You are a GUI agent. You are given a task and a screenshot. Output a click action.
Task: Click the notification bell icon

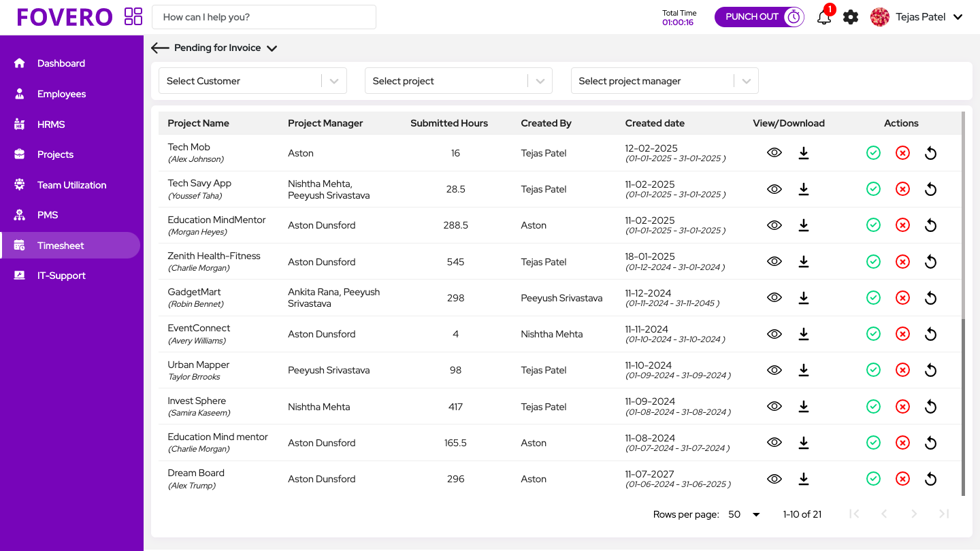[824, 18]
